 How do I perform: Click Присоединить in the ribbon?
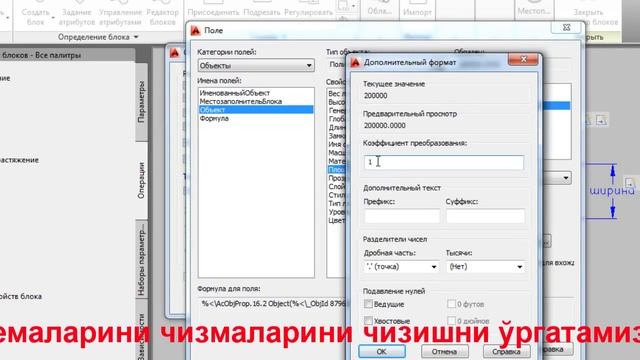click(213, 12)
